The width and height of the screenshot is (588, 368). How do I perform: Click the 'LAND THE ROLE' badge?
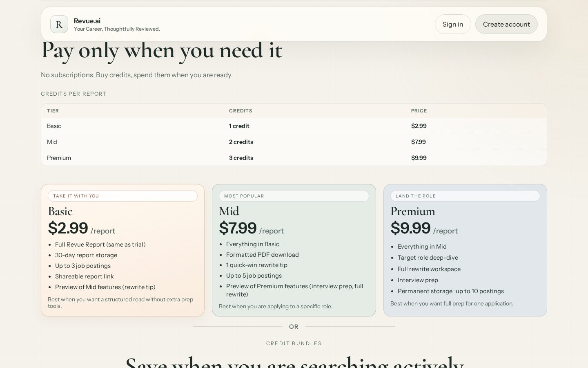pyautogui.click(x=465, y=196)
